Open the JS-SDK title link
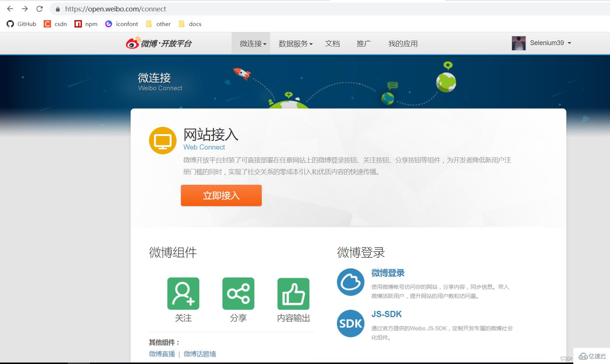 point(386,314)
